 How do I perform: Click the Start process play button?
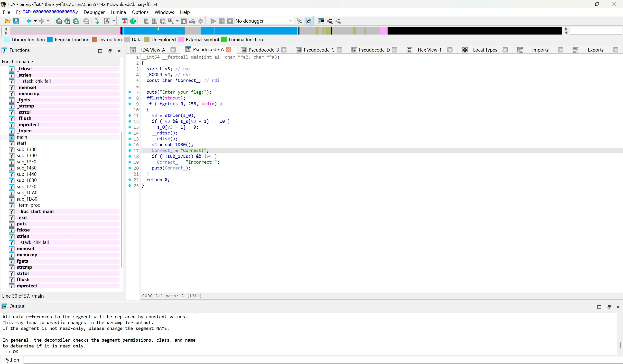pos(213,21)
